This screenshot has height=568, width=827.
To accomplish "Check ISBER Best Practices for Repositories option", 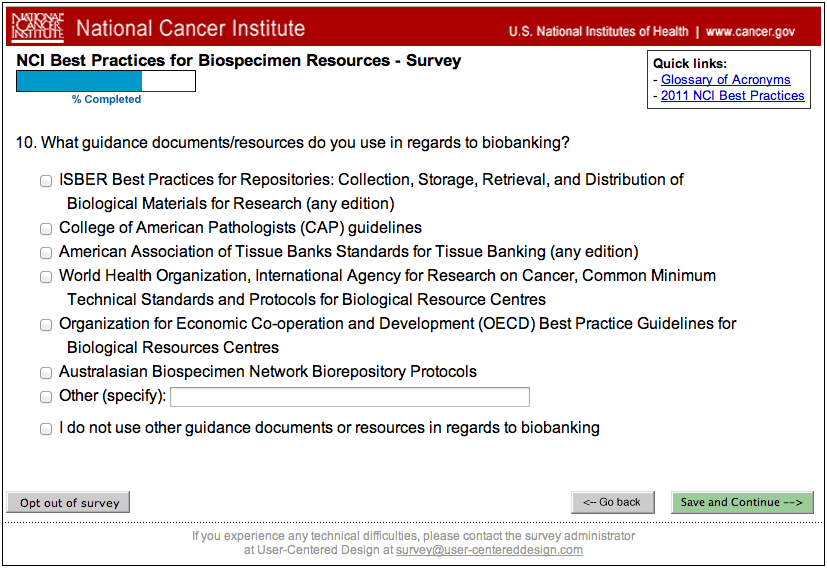I will pos(46,181).
